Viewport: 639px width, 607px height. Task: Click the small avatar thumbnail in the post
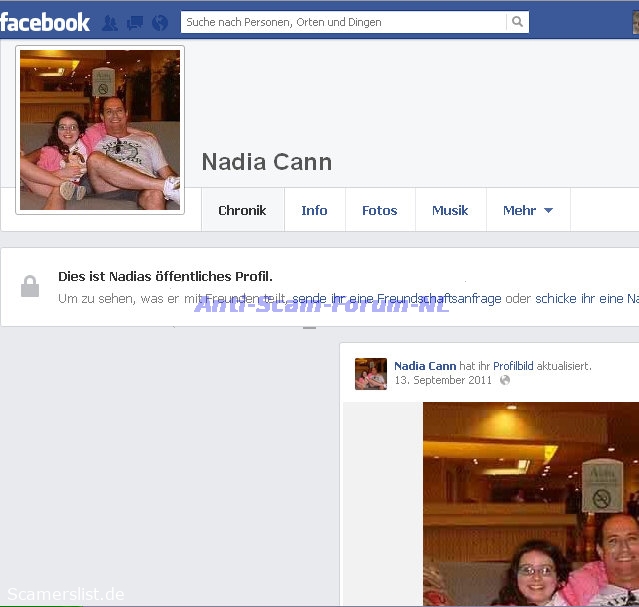[371, 373]
